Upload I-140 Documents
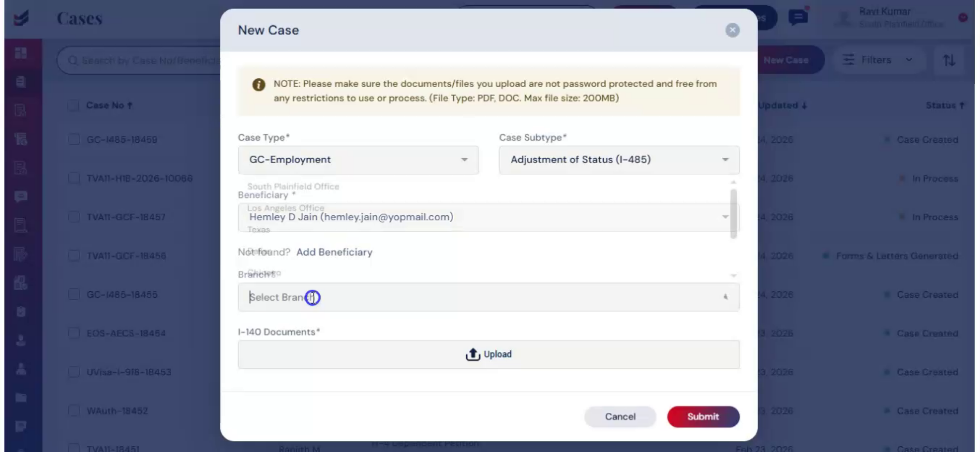 click(x=488, y=354)
